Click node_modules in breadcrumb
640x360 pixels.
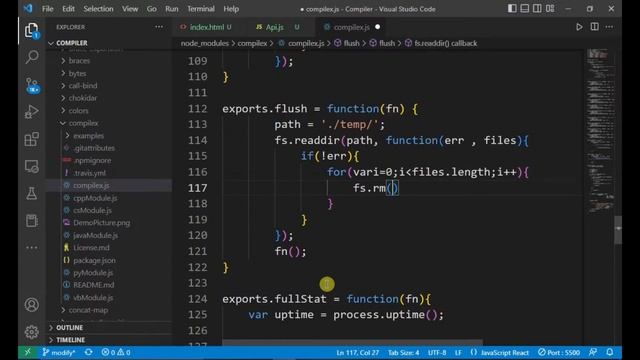204,43
